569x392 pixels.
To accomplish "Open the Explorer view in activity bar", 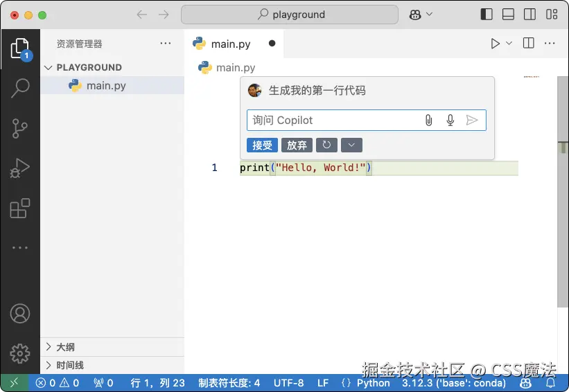I will [x=20, y=49].
